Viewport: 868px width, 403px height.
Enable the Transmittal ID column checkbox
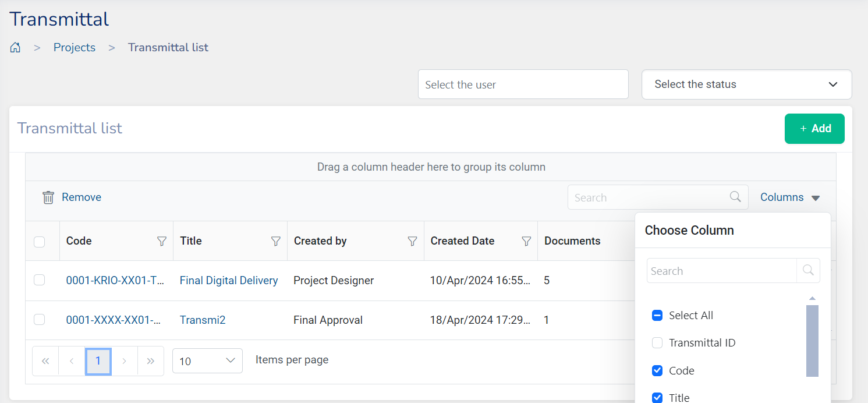pyautogui.click(x=657, y=343)
